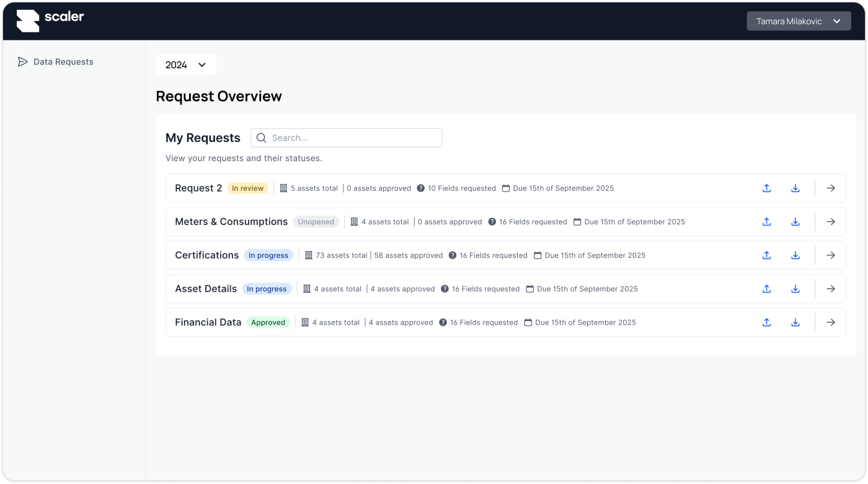
Task: Download the Certifications request data
Action: tap(795, 255)
